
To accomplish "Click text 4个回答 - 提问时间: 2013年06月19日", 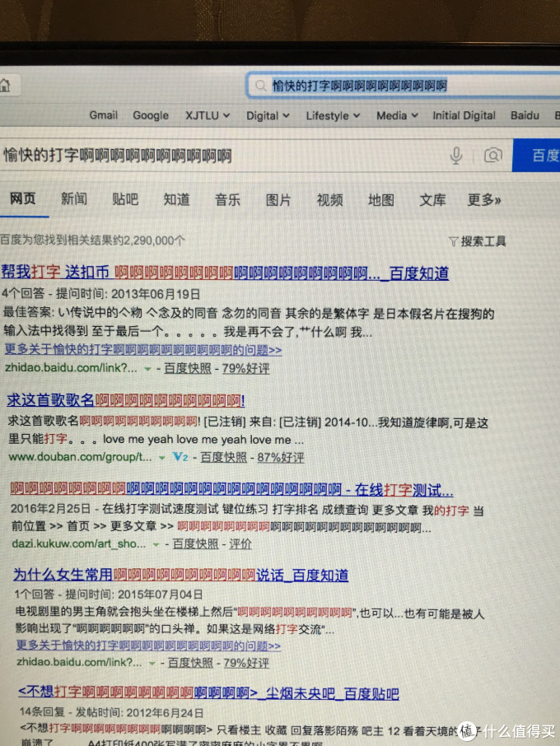I will point(100,294).
